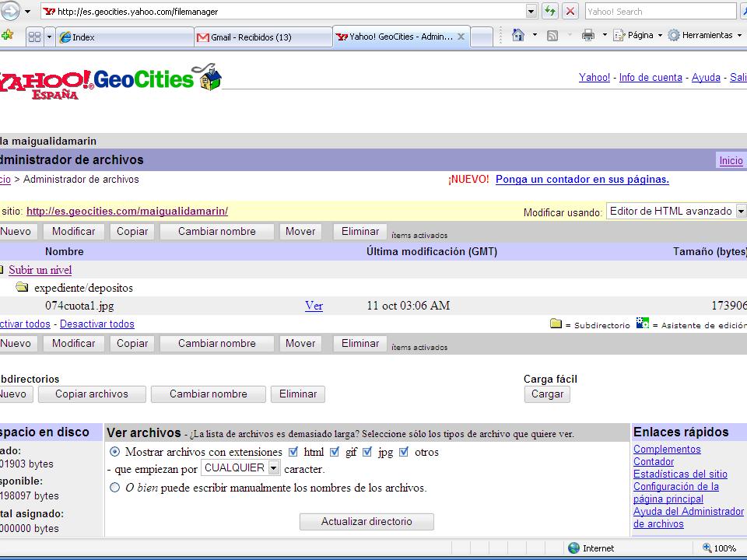Click the home page house icon
The width and height of the screenshot is (747, 560).
[x=518, y=35]
